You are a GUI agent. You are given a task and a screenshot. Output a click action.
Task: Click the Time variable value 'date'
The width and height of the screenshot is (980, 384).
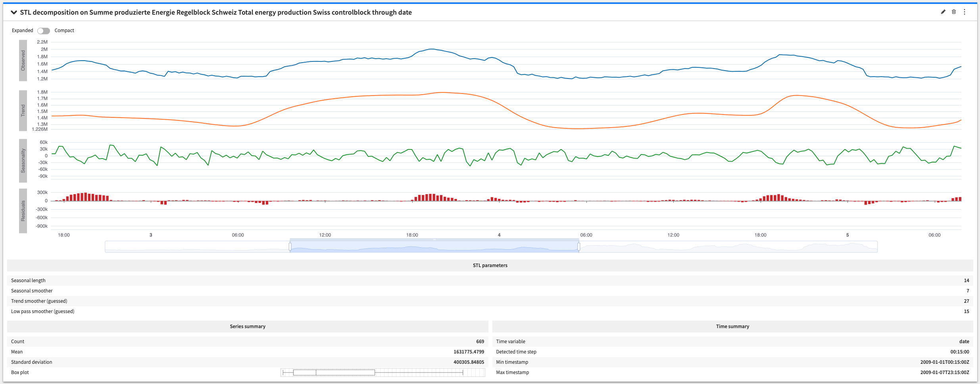pyautogui.click(x=964, y=342)
